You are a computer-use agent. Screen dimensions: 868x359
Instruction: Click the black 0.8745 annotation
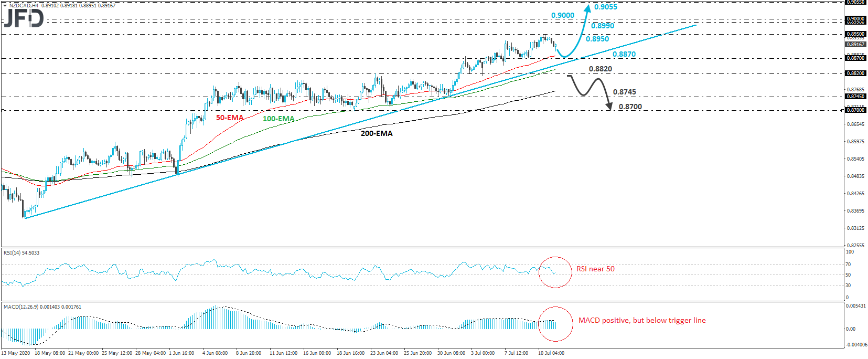pyautogui.click(x=625, y=92)
